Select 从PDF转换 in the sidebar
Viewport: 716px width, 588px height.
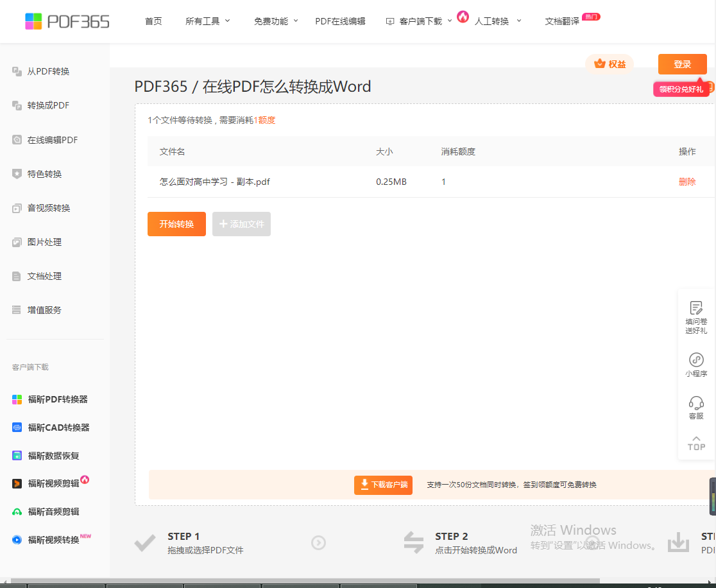(48, 71)
